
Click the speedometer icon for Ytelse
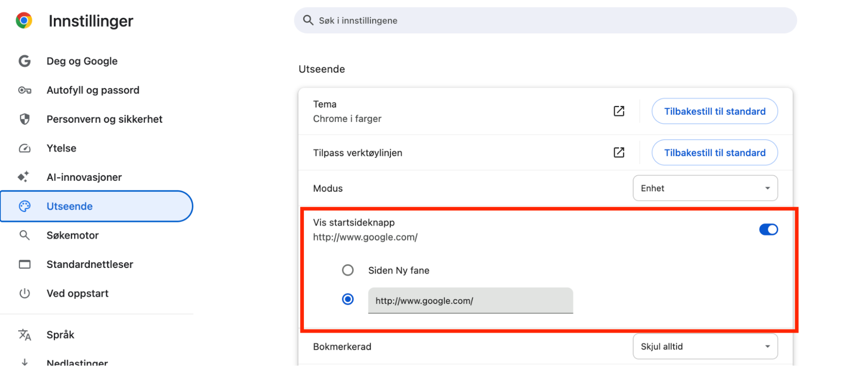coord(25,148)
